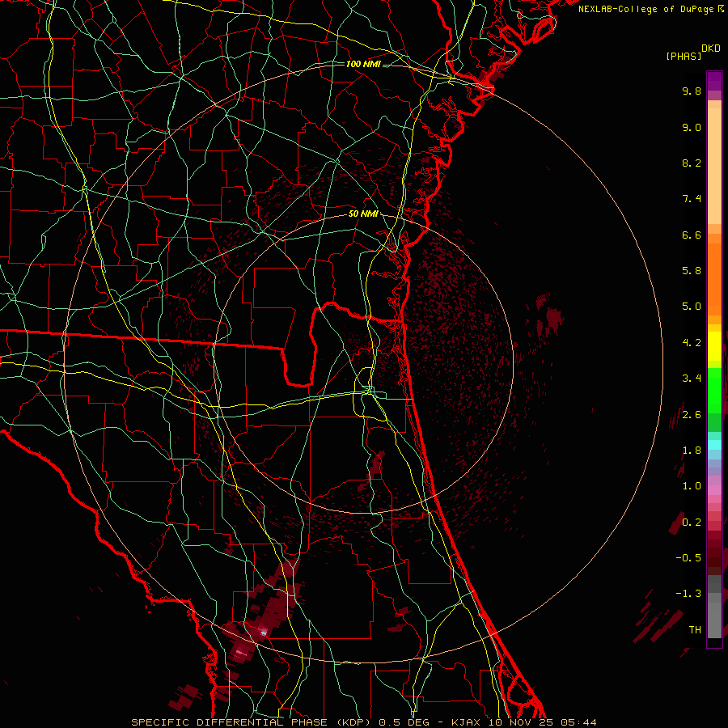Click the TH threshold label on scale
This screenshot has width=728, height=728.
coord(695,630)
